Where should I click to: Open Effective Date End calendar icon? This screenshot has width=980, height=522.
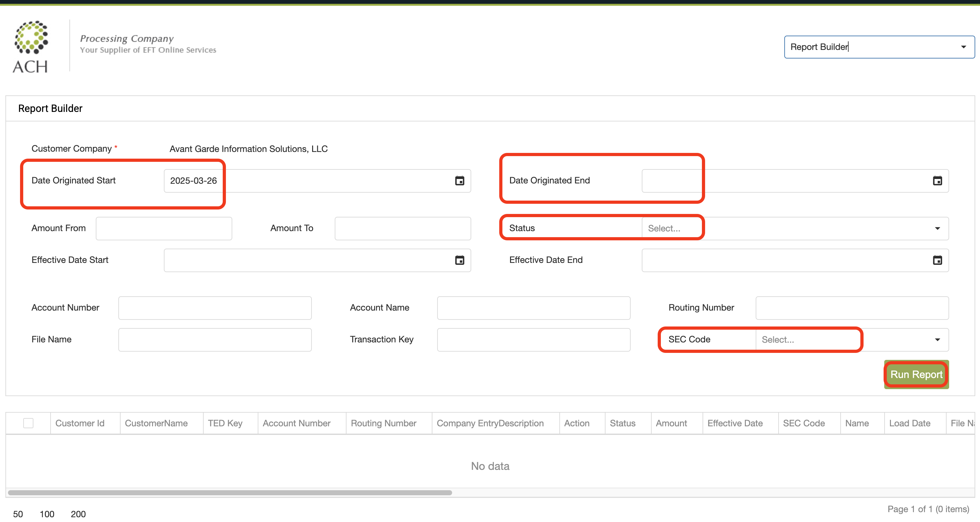pyautogui.click(x=937, y=260)
